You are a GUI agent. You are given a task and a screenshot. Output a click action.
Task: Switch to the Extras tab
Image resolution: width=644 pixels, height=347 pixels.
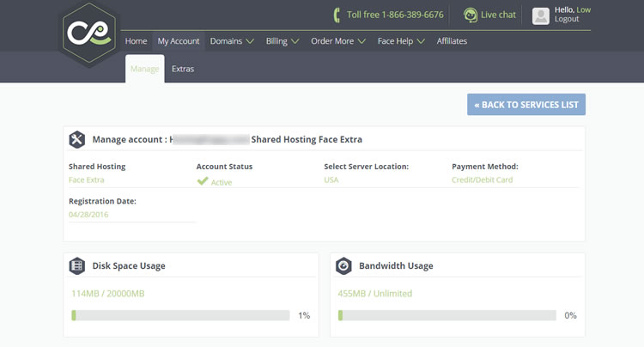[183, 69]
